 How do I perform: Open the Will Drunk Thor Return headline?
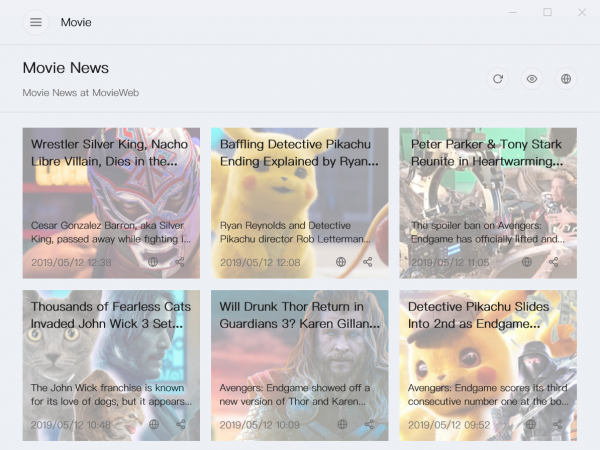tap(300, 315)
